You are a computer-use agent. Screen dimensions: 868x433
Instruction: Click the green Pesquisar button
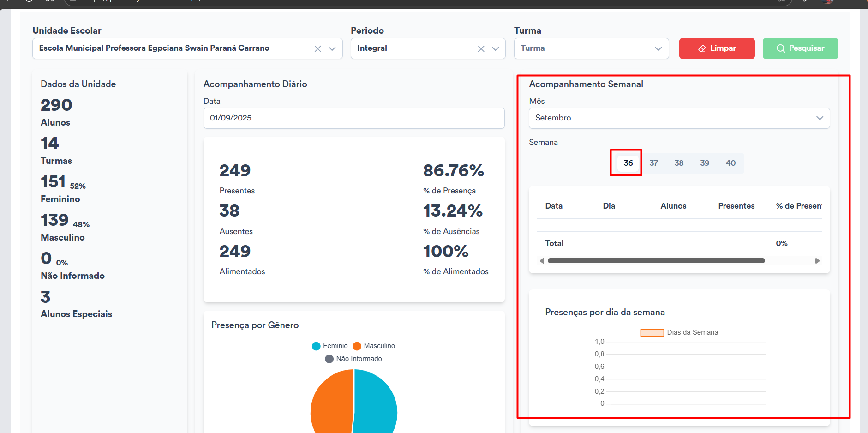(x=800, y=48)
